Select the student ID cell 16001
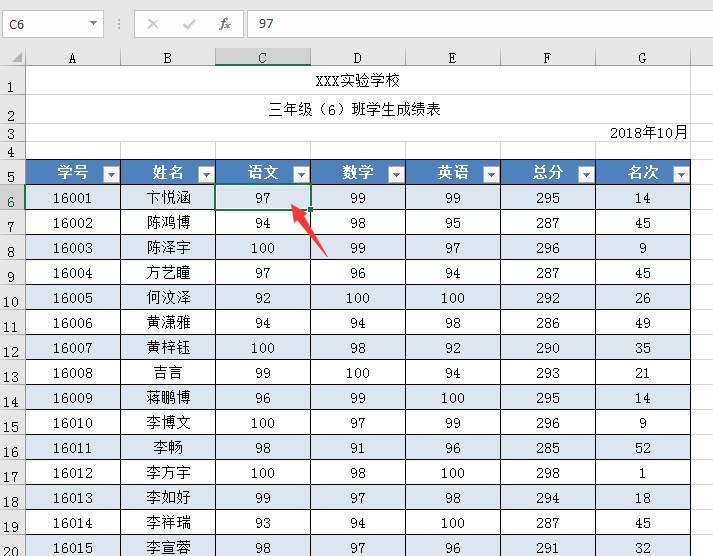The height and width of the screenshot is (556, 713). click(73, 198)
